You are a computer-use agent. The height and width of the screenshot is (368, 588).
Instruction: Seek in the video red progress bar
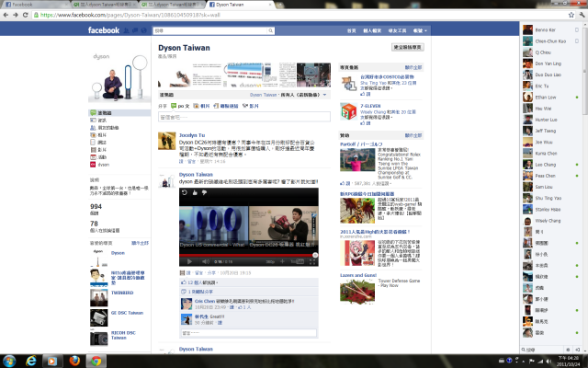[249, 256]
